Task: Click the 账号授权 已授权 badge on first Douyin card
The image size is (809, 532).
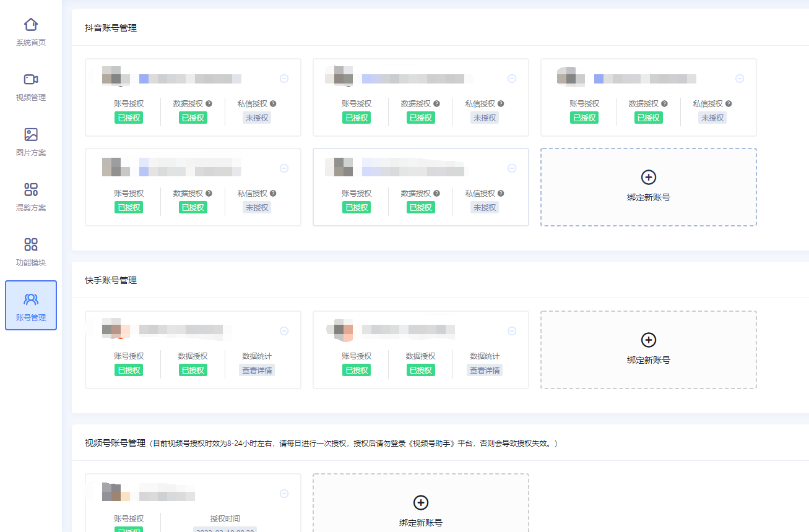Action: [129, 118]
